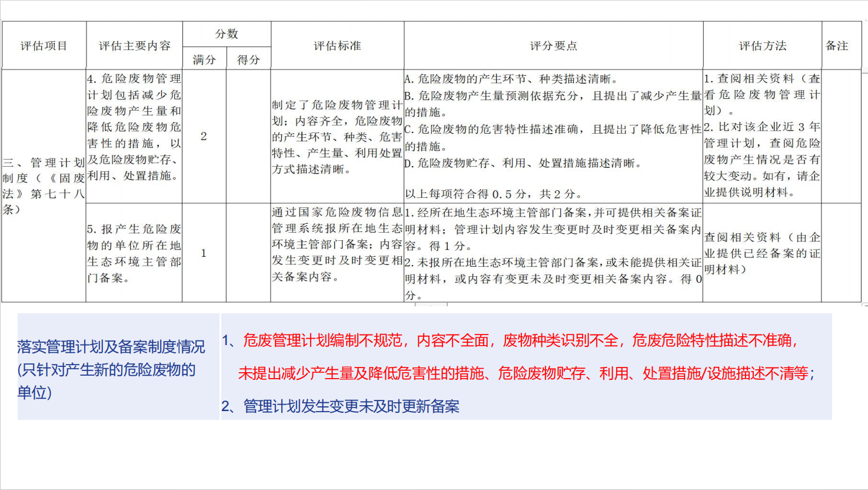Click the 得分 sub-header cell
The height and width of the screenshot is (490, 868).
[248, 59]
